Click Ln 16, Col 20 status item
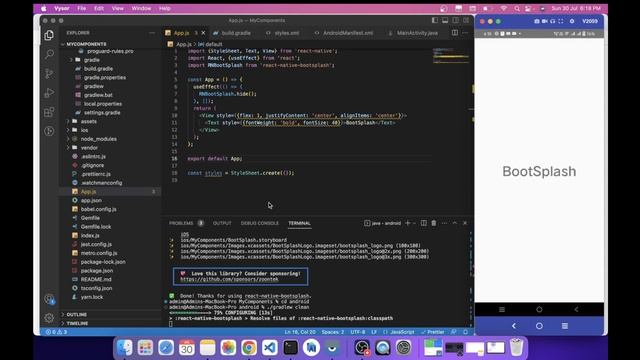 tap(300, 332)
